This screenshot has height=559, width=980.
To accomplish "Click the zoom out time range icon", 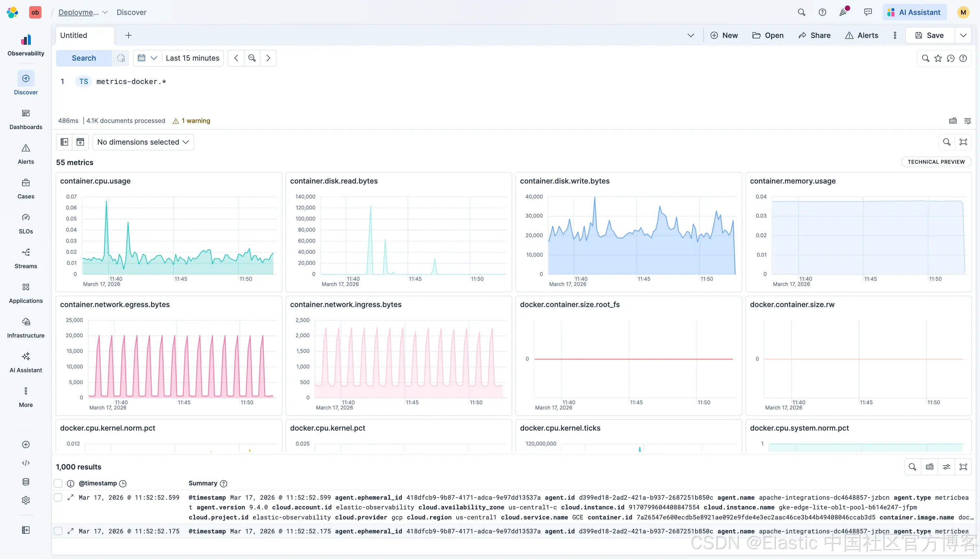I will 252,58.
